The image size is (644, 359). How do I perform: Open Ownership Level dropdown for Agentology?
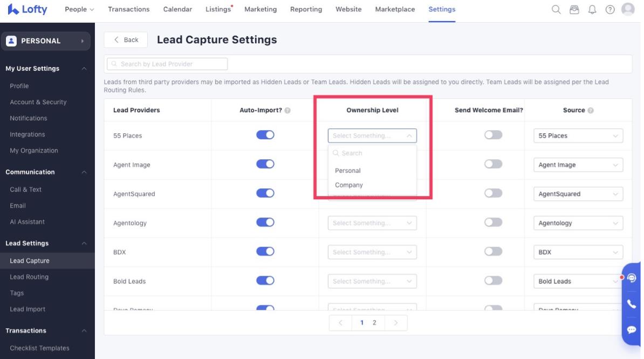coord(372,223)
